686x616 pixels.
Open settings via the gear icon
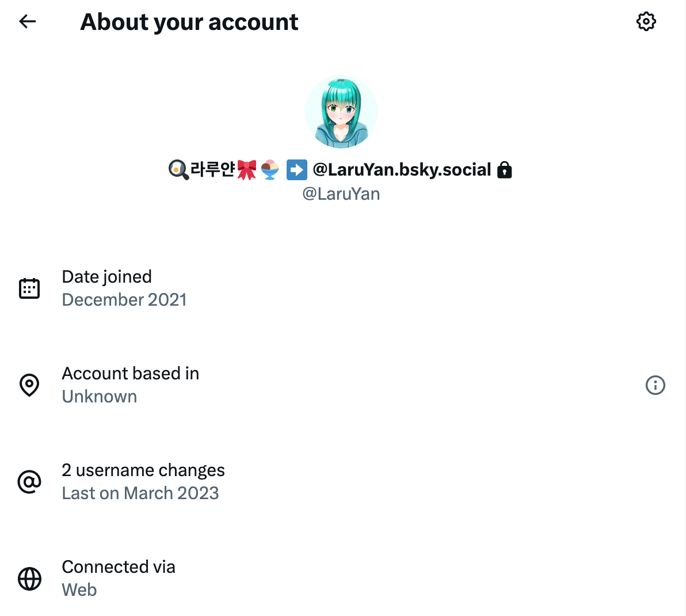(x=646, y=22)
